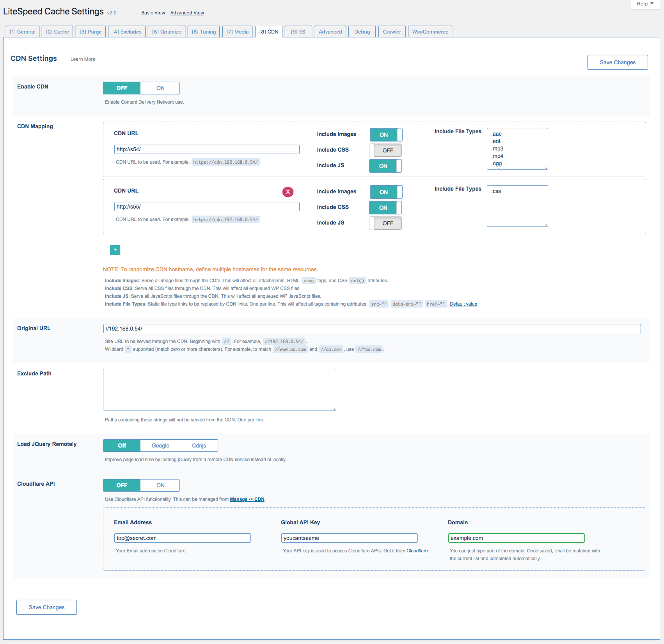
Task: Turn Enable CDN to ON
Action: coord(160,88)
